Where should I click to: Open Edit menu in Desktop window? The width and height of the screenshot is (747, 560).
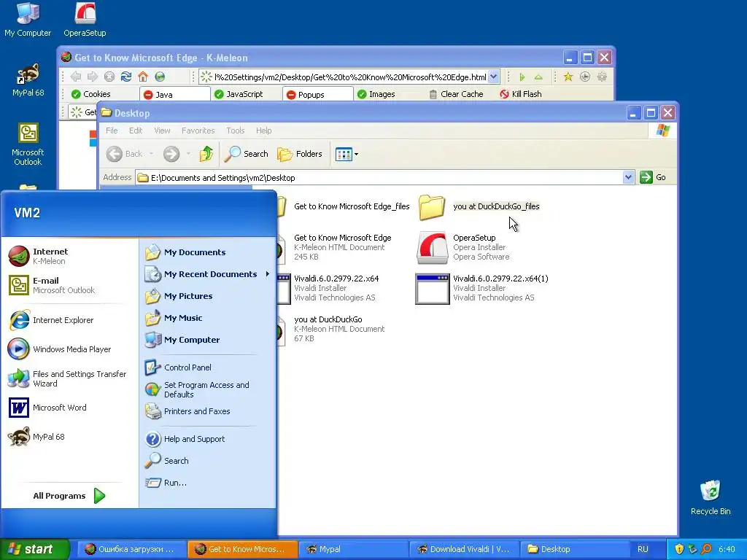pos(136,131)
